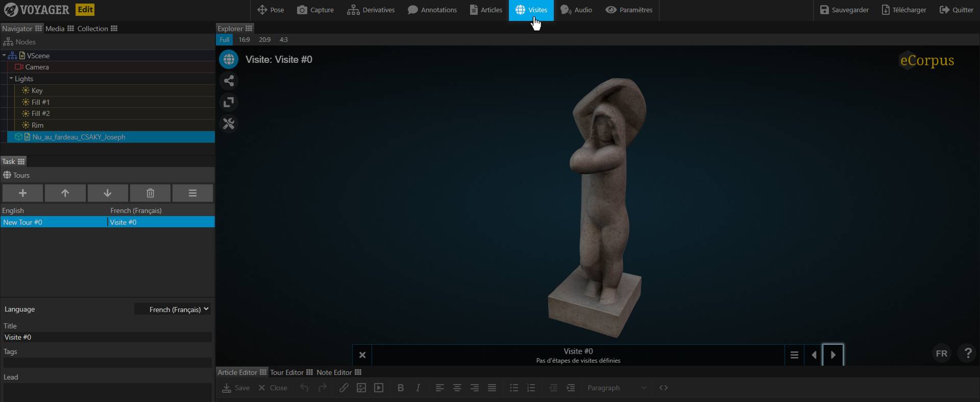
Task: Delete the selected tour
Action: tap(150, 193)
